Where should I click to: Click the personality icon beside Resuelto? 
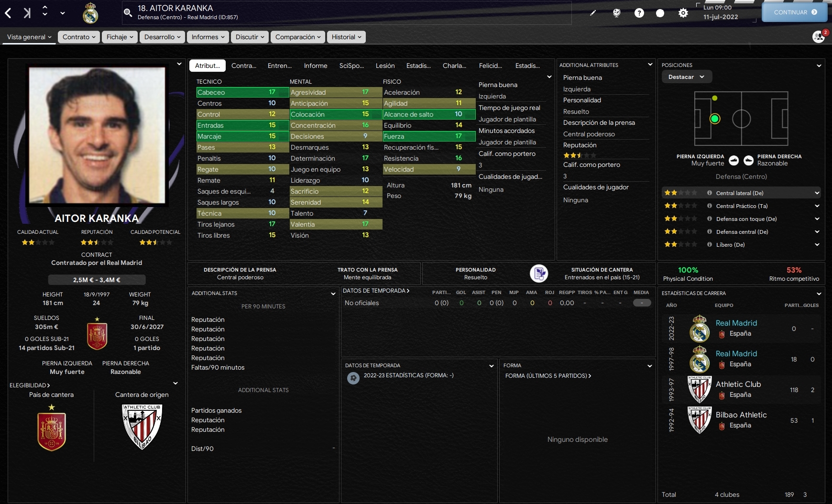click(539, 274)
